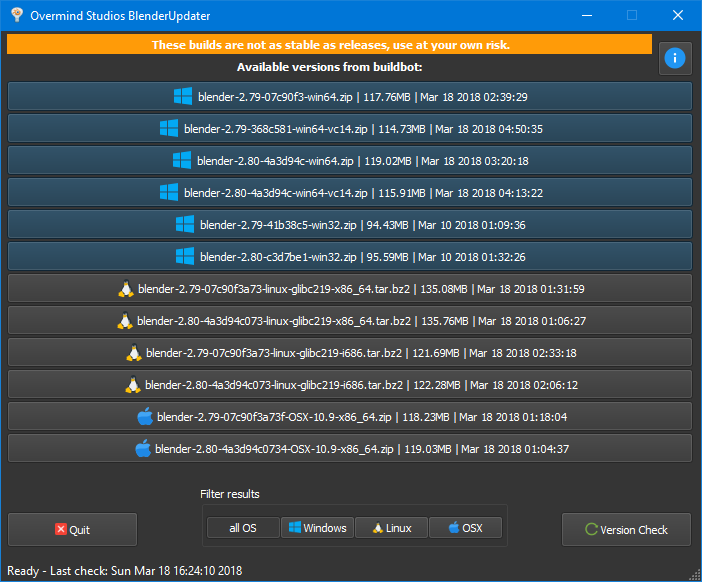
Task: Select blender-2.80-4a3d94c-win64-vc14.zip 115.91MB entry
Action: tap(350, 193)
